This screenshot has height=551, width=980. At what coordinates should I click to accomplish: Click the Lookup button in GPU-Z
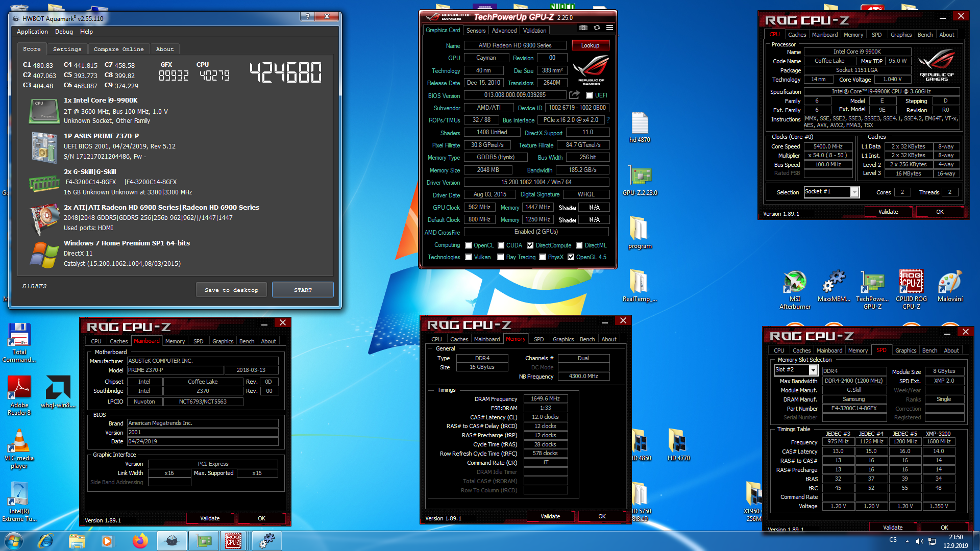tap(590, 45)
